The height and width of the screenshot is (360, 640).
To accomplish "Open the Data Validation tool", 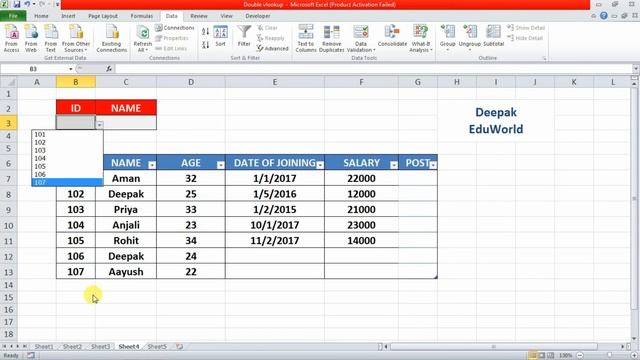I will click(361, 38).
